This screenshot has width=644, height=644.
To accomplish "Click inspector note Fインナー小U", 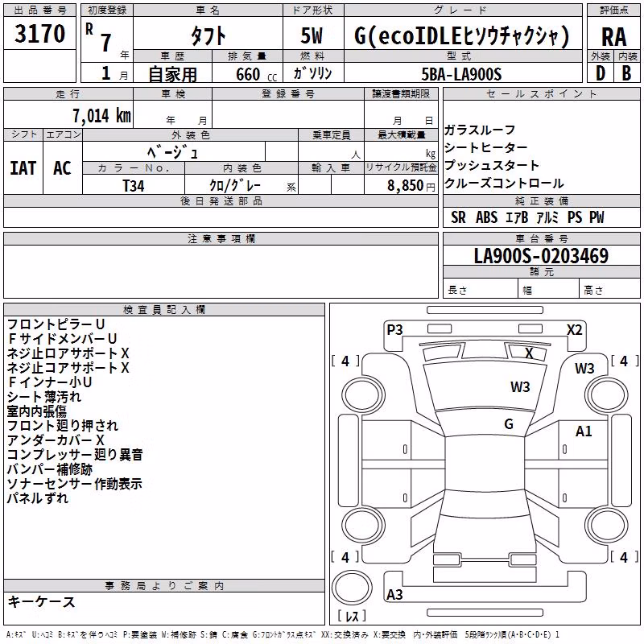I will point(50,382).
